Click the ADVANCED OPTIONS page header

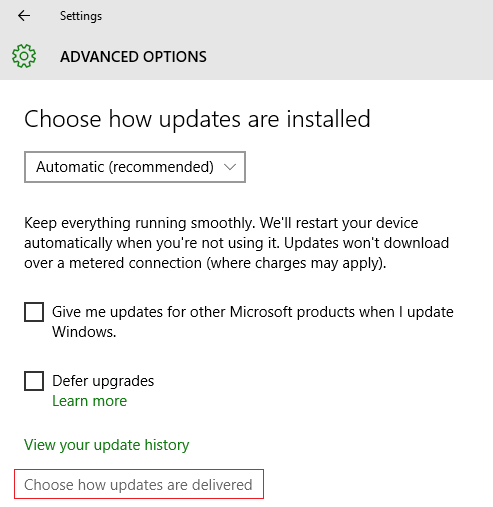(x=133, y=57)
